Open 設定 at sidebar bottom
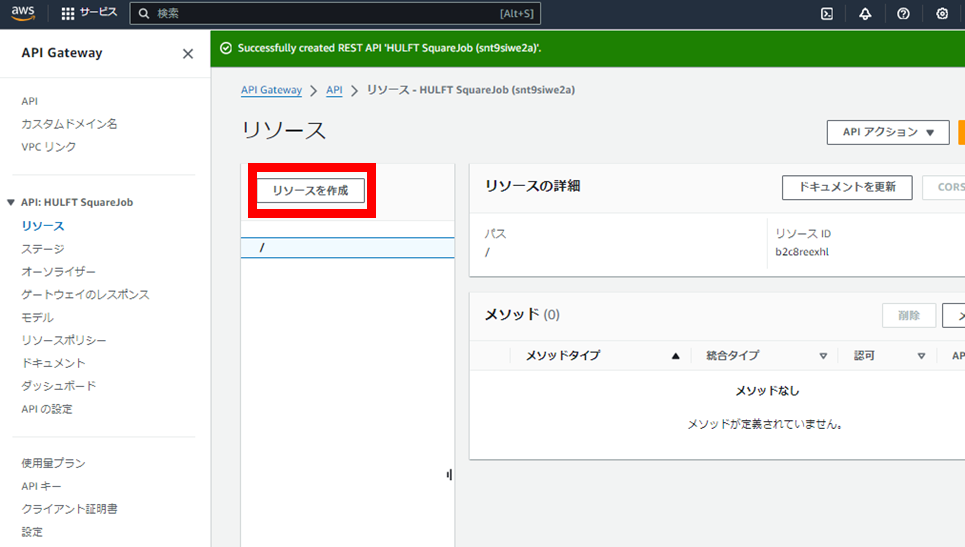 pyautogui.click(x=32, y=532)
